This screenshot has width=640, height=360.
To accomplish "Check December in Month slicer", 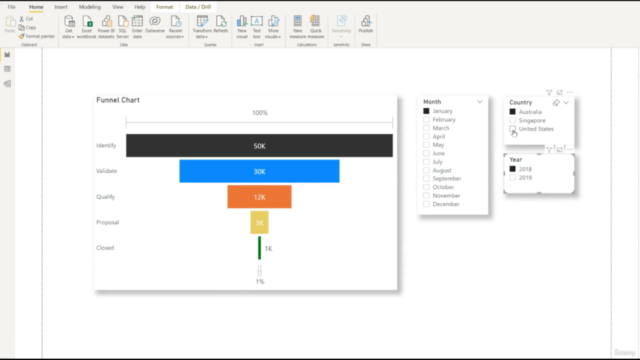I will (426, 204).
